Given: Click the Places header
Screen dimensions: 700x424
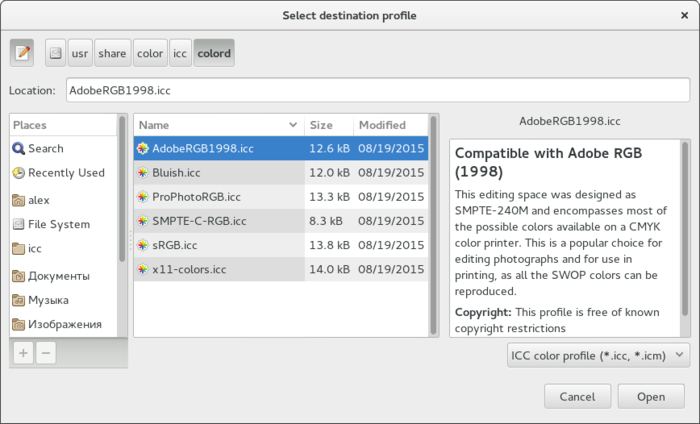Looking at the screenshot, I should [x=63, y=125].
